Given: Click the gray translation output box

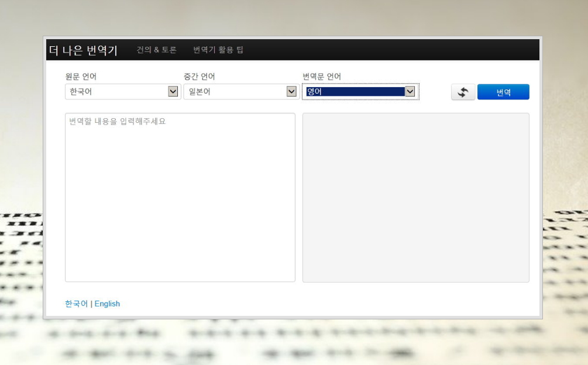Looking at the screenshot, I should 416,198.
